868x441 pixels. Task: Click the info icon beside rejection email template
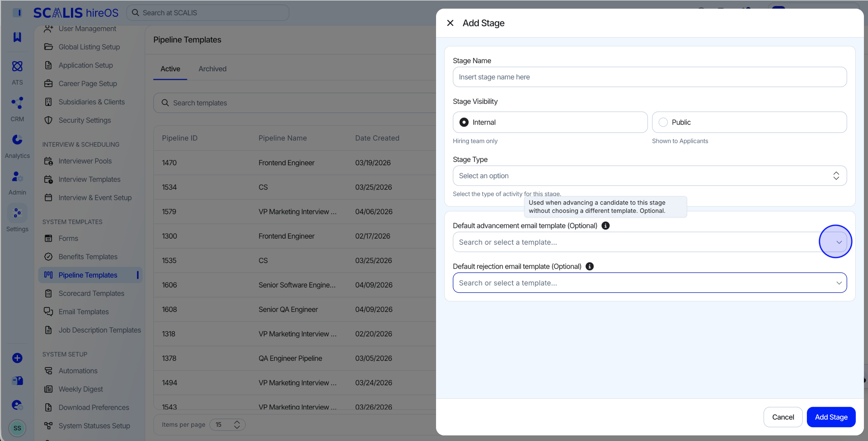click(590, 266)
